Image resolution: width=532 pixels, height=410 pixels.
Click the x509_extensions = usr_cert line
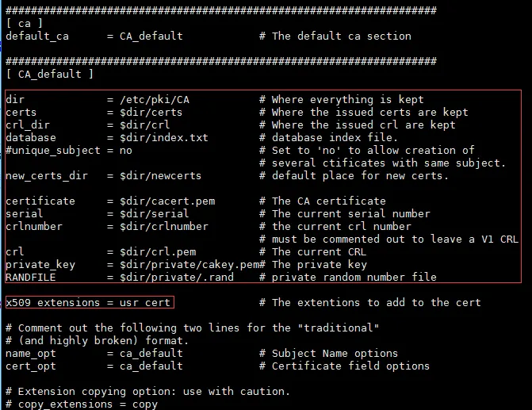(x=88, y=302)
